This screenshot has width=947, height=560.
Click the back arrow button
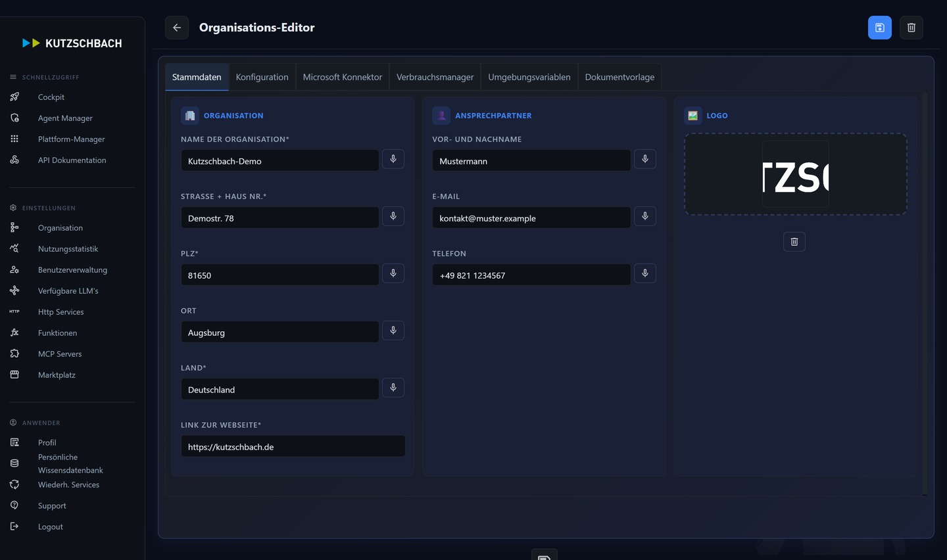pos(177,28)
